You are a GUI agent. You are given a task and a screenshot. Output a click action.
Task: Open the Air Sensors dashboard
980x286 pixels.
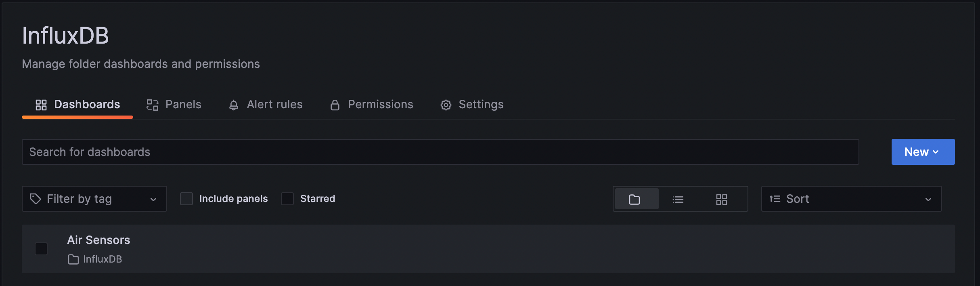click(98, 240)
